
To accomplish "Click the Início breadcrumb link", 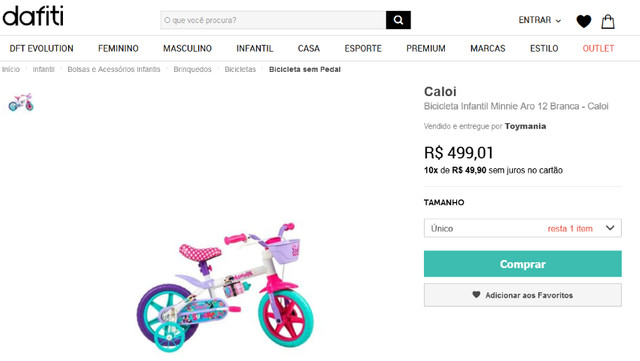I will click(11, 69).
